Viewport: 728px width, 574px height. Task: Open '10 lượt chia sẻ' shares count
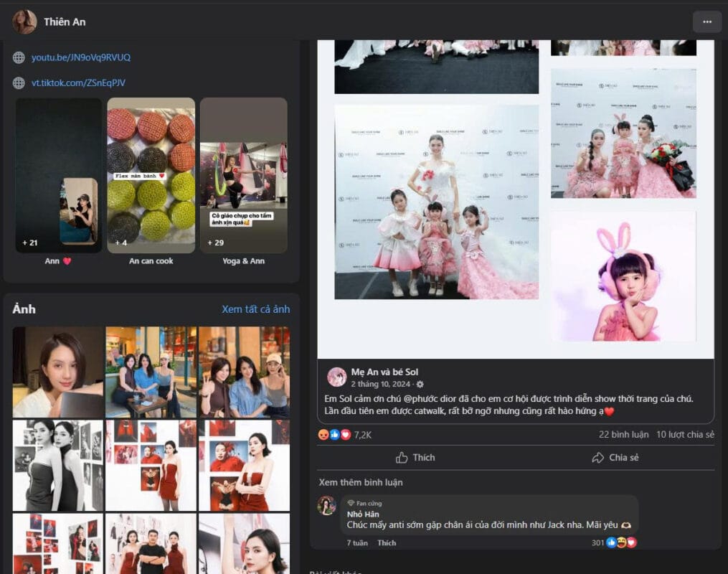(685, 435)
